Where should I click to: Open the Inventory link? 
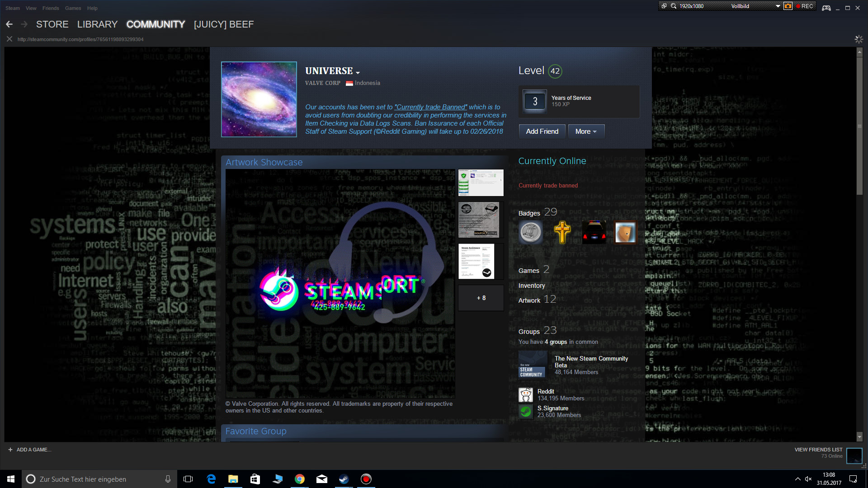point(532,286)
